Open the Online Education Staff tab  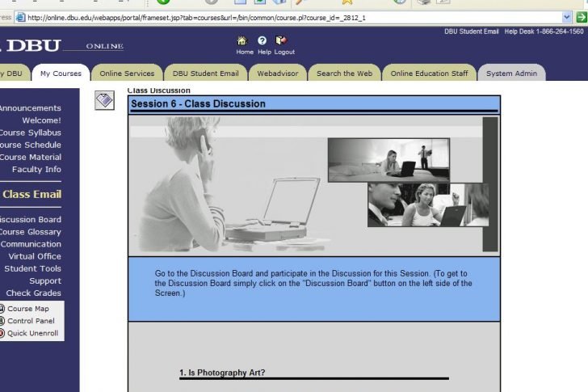(429, 74)
